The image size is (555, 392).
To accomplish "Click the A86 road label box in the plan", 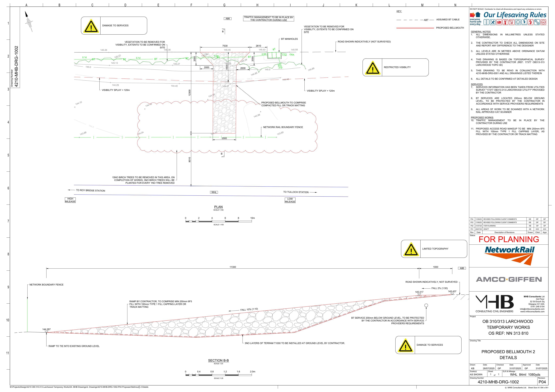I will pos(228,19).
